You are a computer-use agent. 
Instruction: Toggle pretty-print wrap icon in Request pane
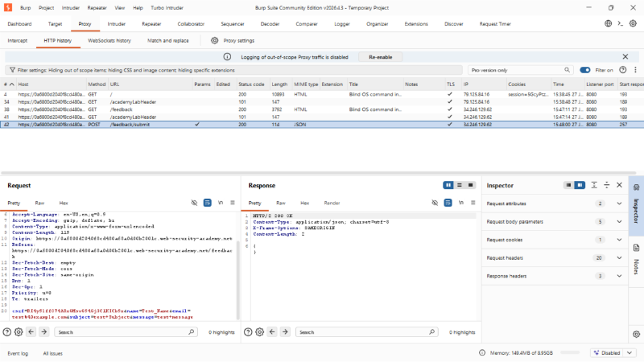click(208, 203)
